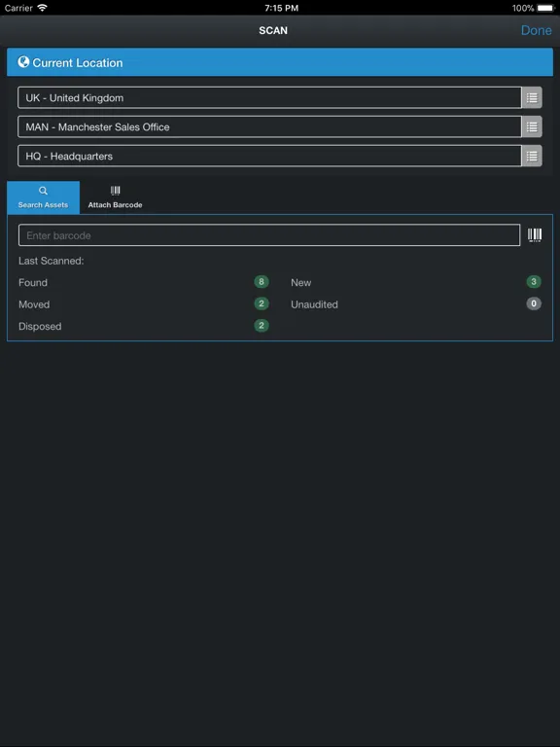
Task: Switch to the Attach Barcode tab
Action: (x=116, y=197)
